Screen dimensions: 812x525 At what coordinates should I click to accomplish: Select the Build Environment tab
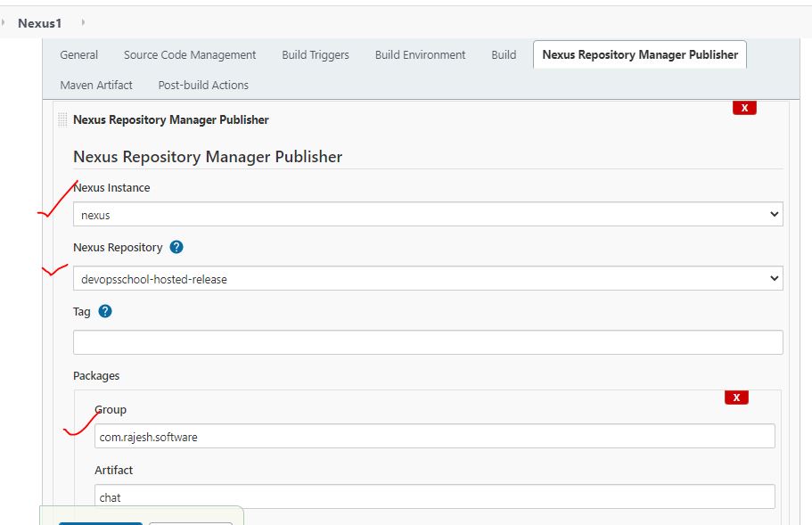pyautogui.click(x=420, y=55)
